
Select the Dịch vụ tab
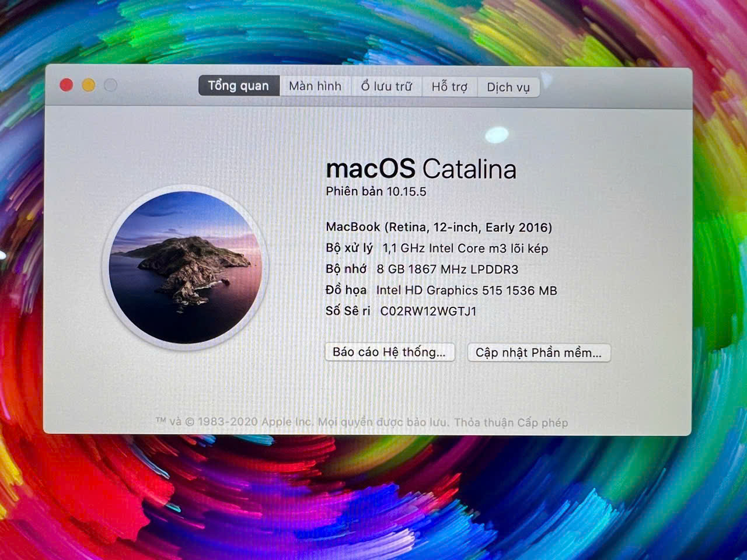tap(508, 87)
